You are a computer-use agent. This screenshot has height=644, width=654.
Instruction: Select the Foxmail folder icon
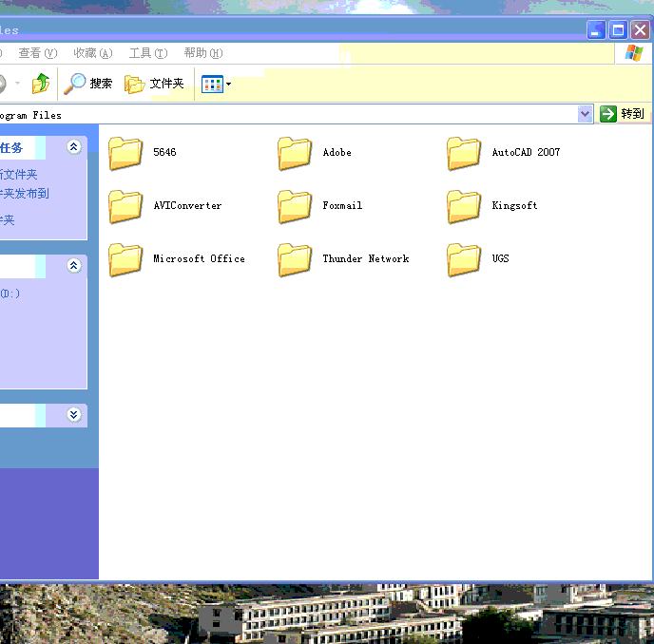[295, 207]
